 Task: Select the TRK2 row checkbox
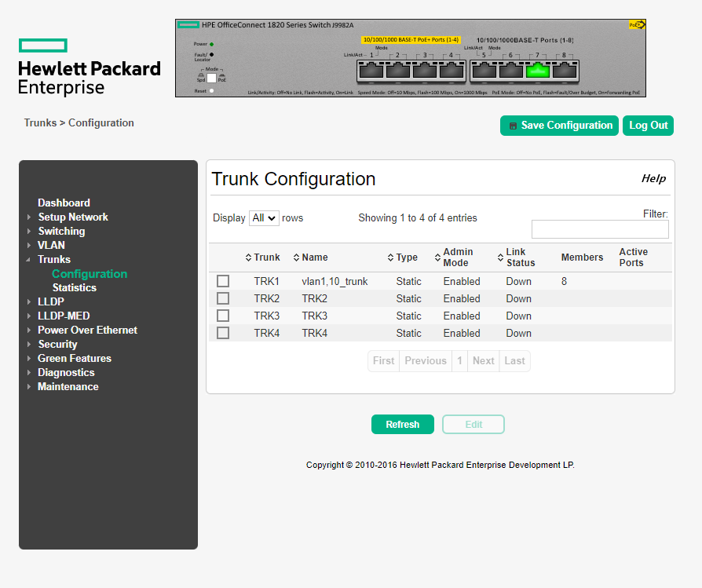pyautogui.click(x=223, y=298)
